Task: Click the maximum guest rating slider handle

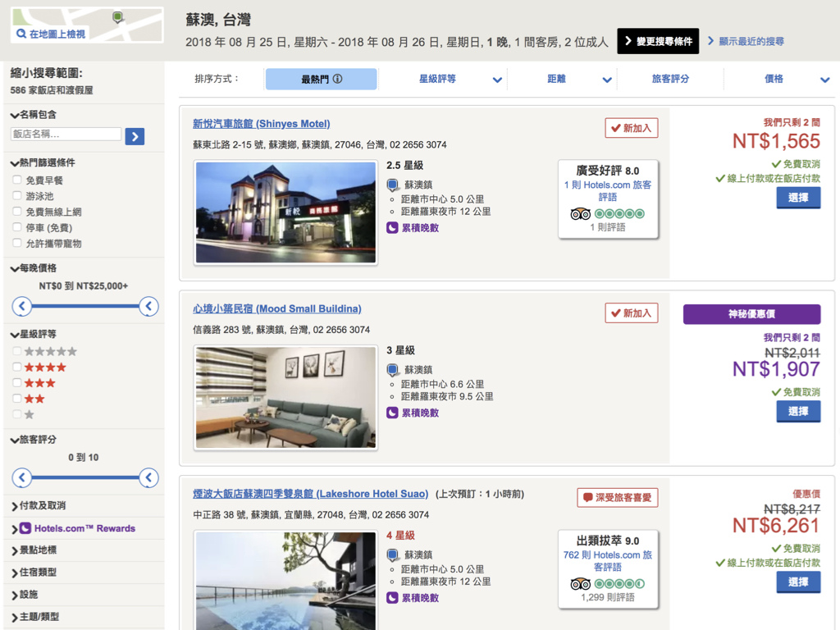Action: click(148, 477)
